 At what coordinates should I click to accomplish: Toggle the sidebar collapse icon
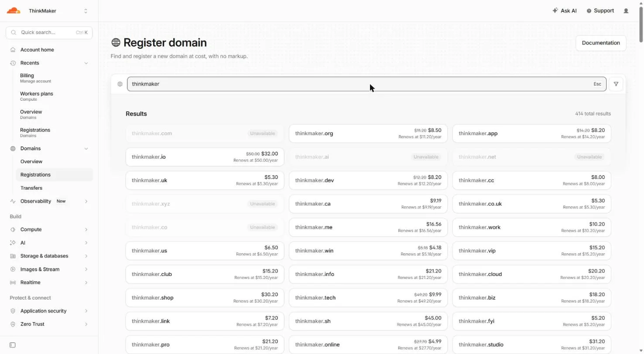point(13,345)
